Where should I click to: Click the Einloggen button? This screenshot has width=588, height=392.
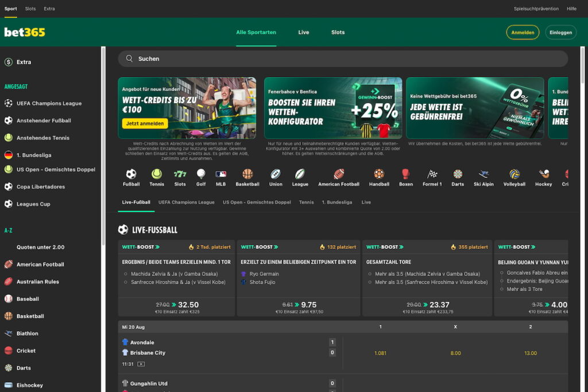tap(561, 32)
